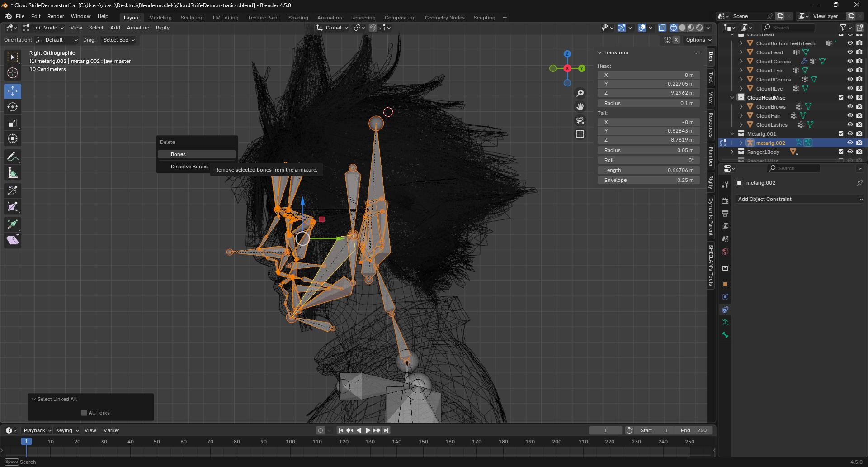The width and height of the screenshot is (868, 467).
Task: Choose the Measure tool
Action: pos(13,173)
